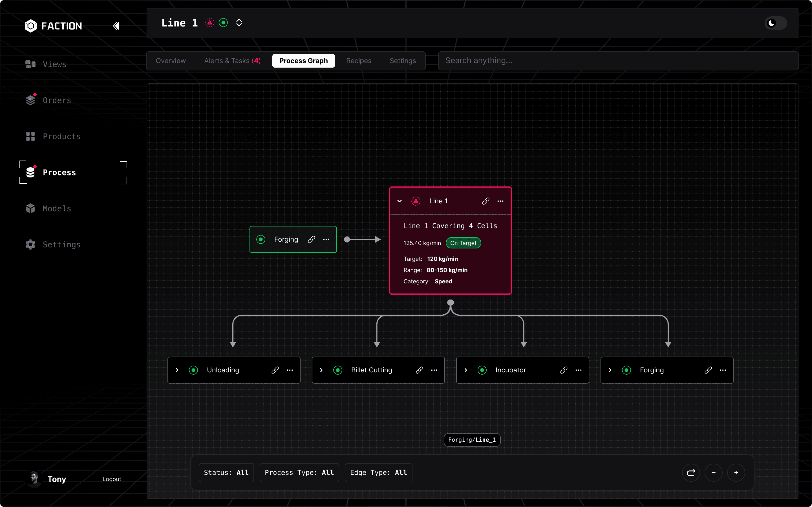
Task: Collapse the Line 1 node via its chevron
Action: click(399, 201)
